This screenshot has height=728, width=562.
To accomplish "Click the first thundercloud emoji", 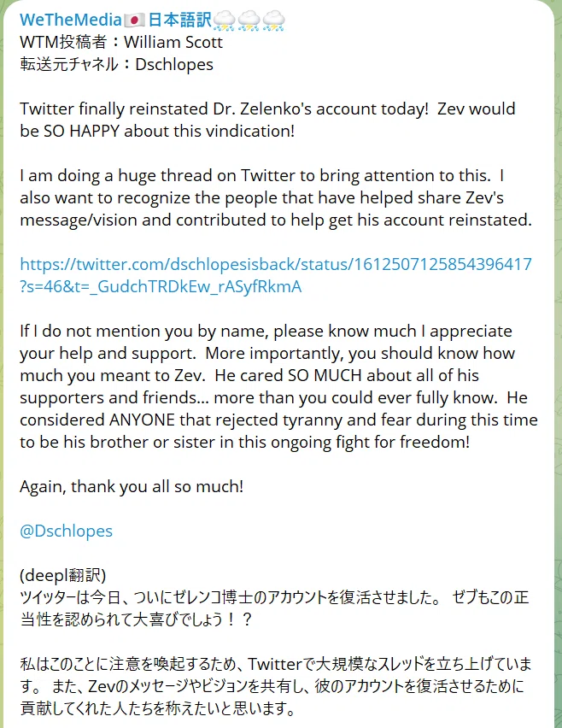I will click(224, 21).
